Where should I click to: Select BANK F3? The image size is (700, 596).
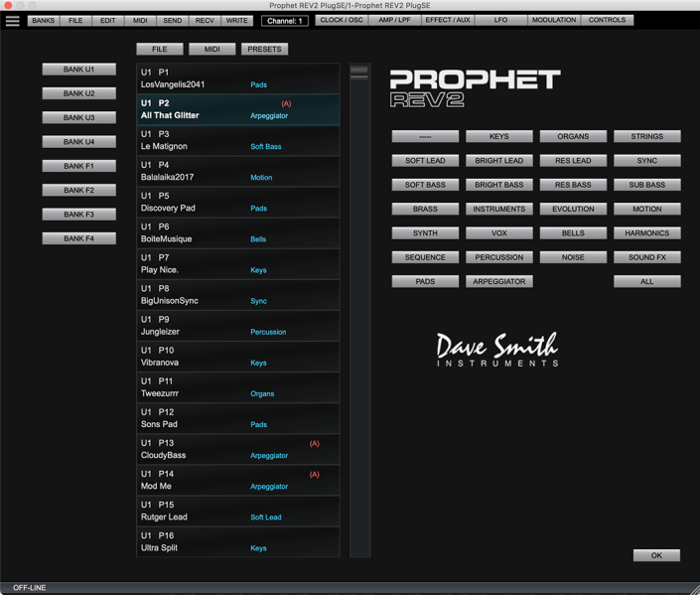(79, 215)
